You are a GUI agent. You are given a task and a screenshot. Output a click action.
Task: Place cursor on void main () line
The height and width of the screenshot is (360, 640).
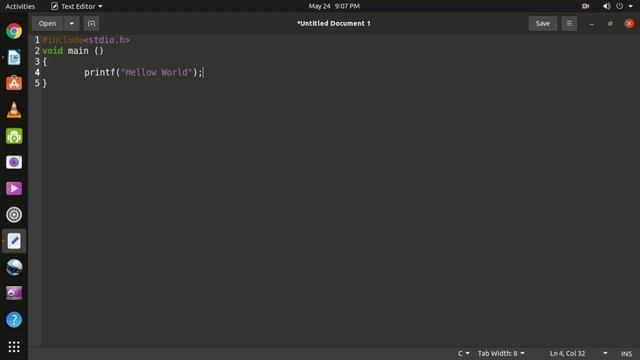[x=73, y=51]
